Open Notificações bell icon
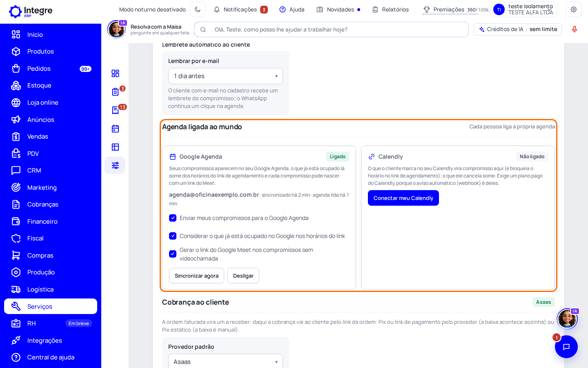 click(x=216, y=9)
